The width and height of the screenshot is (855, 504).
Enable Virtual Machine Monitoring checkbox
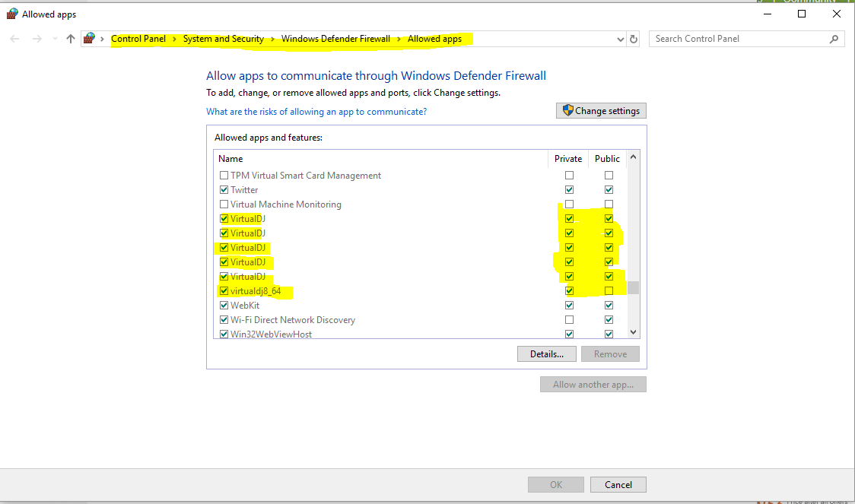224,204
